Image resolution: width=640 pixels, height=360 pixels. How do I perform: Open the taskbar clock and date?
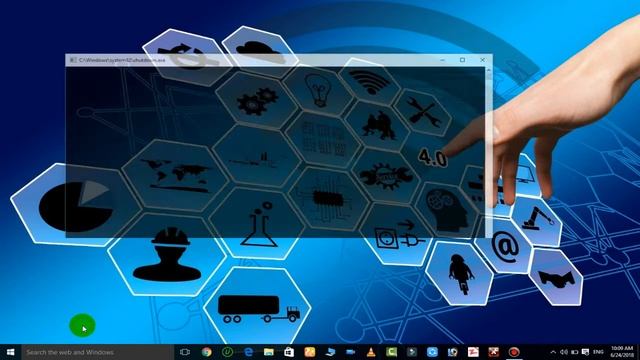point(622,352)
